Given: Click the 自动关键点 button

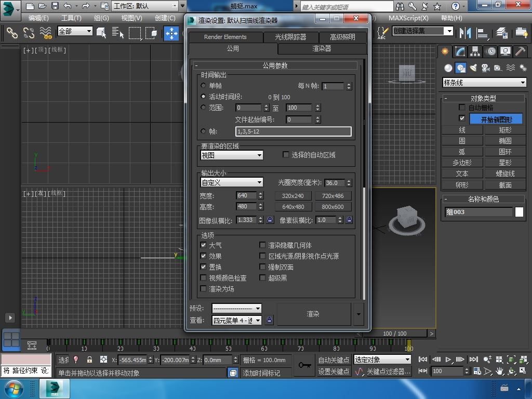Looking at the screenshot, I should coord(334,360).
